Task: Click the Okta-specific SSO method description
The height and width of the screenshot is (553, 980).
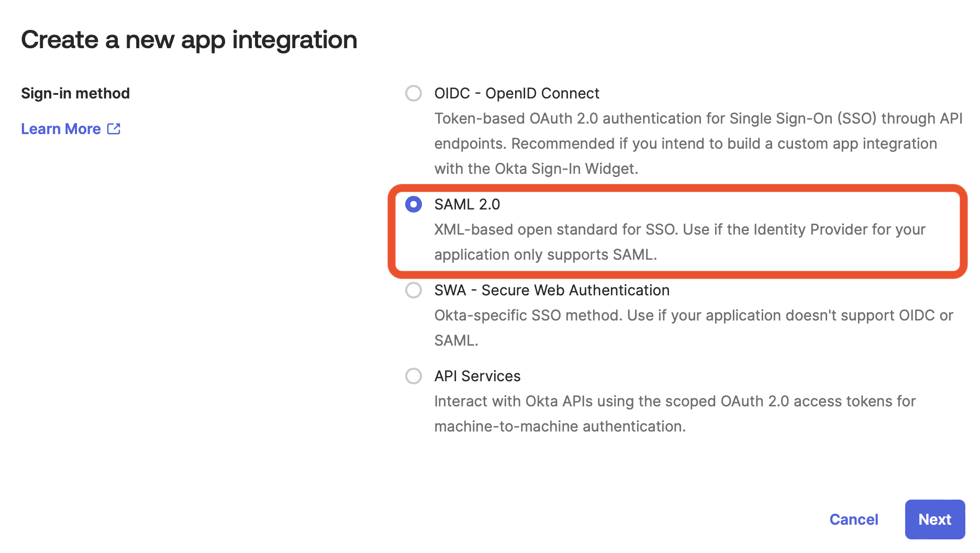Action: pos(694,316)
